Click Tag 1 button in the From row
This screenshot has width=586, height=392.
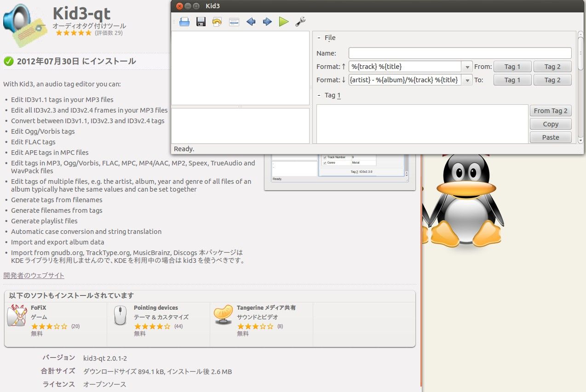click(512, 67)
